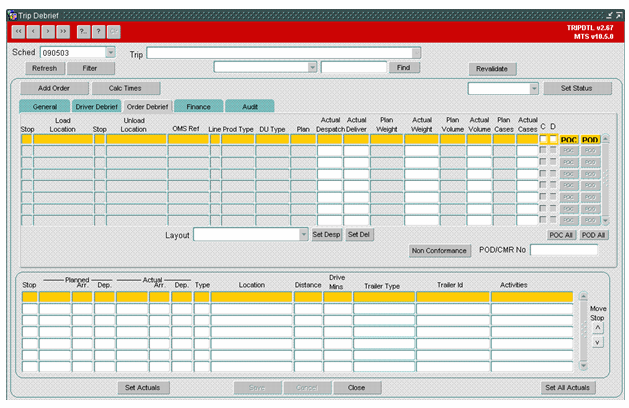Click into the POD/CMR No input field
The width and height of the screenshot is (629, 408).
pos(564,250)
